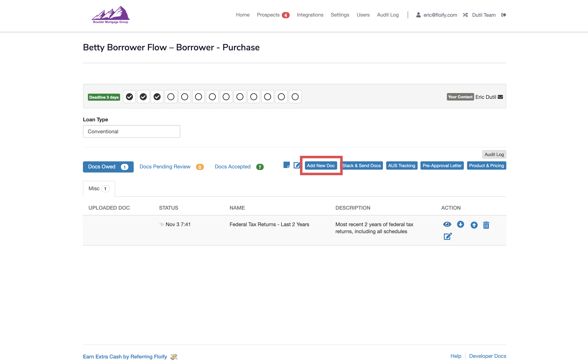Check the fourth milestone circle in progress bar
The width and height of the screenshot is (588, 364).
[x=171, y=96]
